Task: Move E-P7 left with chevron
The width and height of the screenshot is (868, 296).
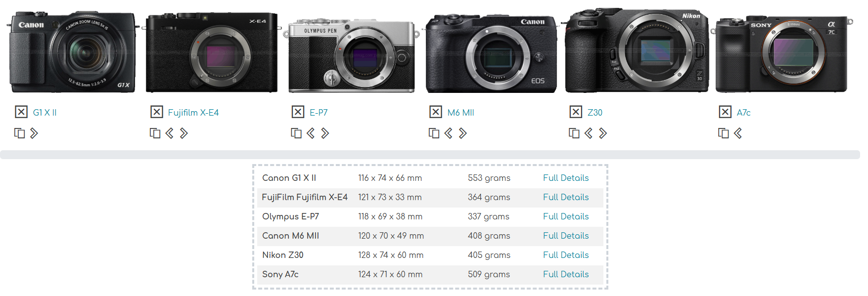Action: click(311, 133)
